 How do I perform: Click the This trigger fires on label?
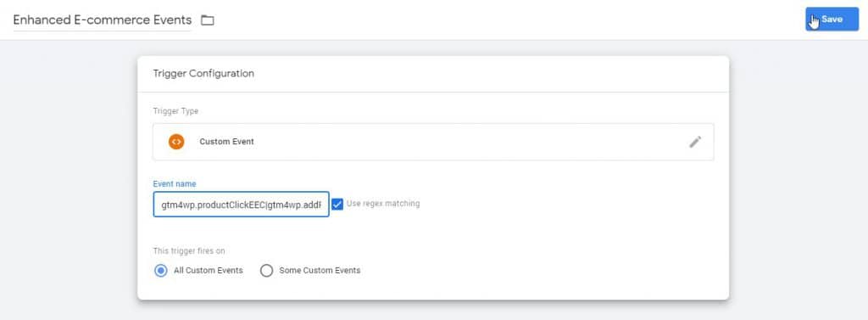click(x=189, y=251)
